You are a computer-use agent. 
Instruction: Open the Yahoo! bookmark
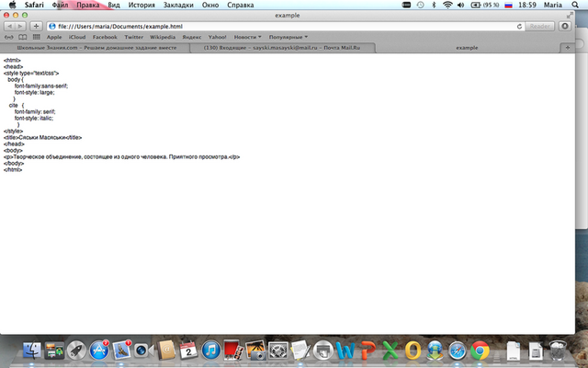(217, 37)
